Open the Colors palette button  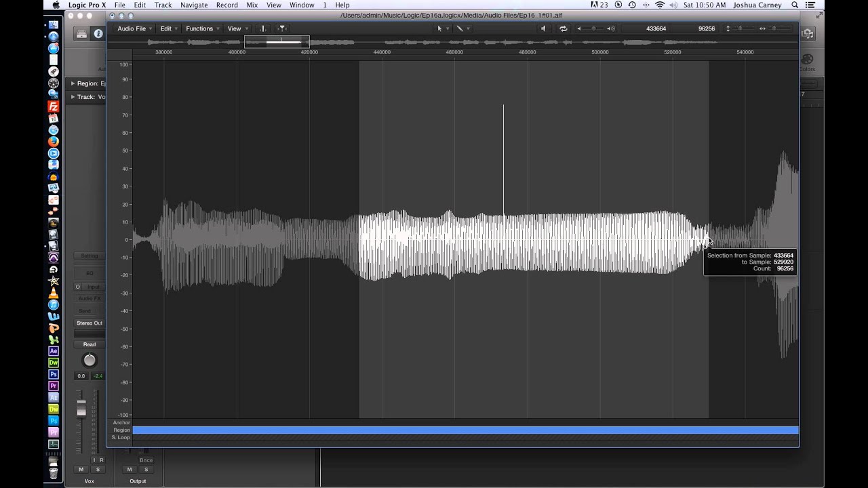[x=807, y=62]
